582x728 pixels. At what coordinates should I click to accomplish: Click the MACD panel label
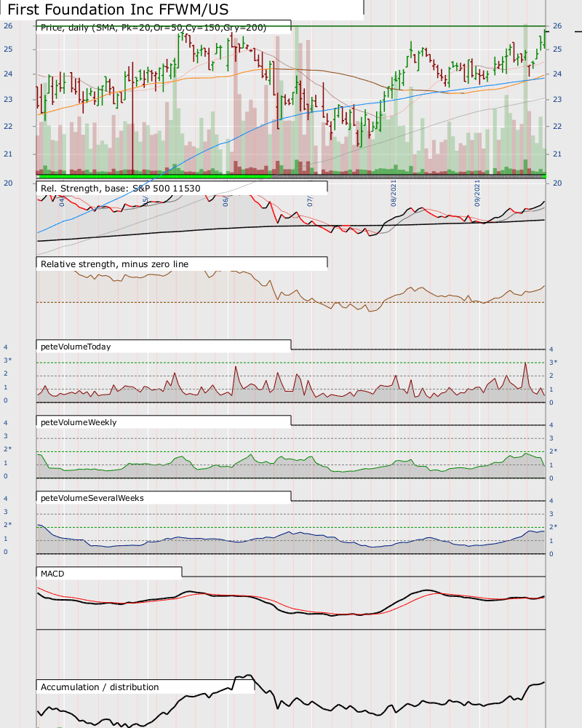click(x=52, y=574)
